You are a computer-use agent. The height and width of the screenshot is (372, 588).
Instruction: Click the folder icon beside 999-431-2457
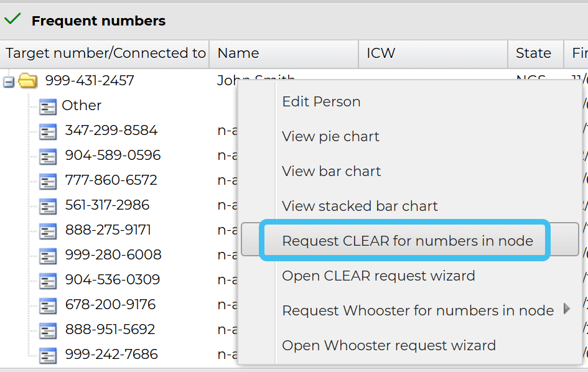(28, 81)
